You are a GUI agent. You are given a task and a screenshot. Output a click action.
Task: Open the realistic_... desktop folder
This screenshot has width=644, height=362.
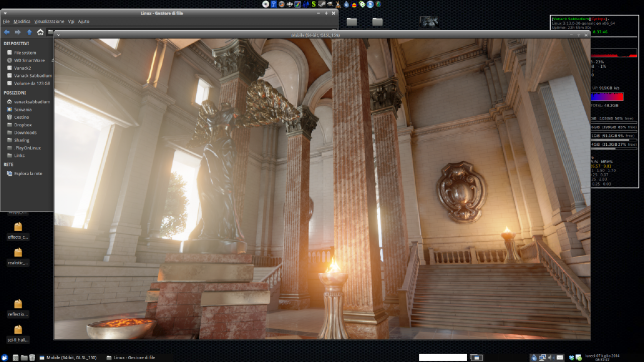18,257
